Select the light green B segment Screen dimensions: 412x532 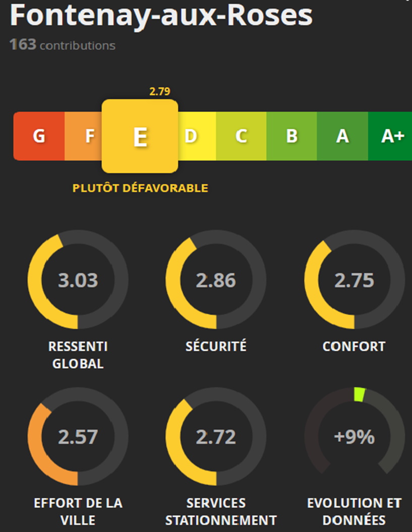coord(291,136)
